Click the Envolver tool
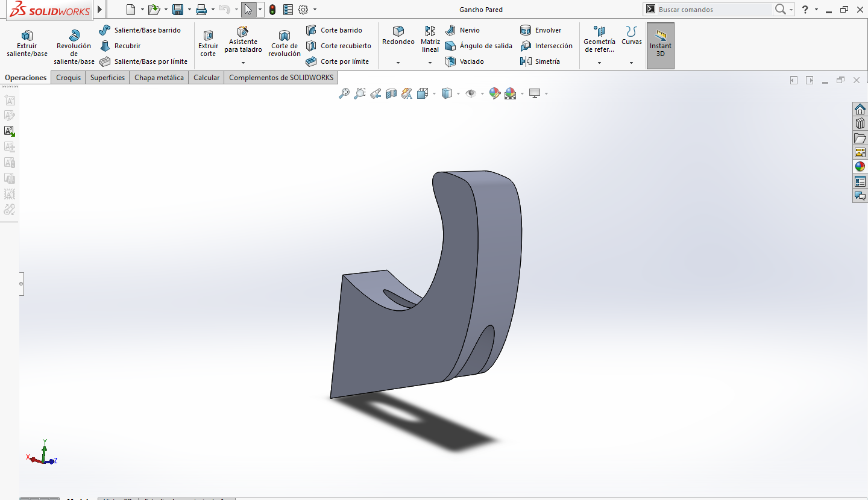 tap(541, 30)
